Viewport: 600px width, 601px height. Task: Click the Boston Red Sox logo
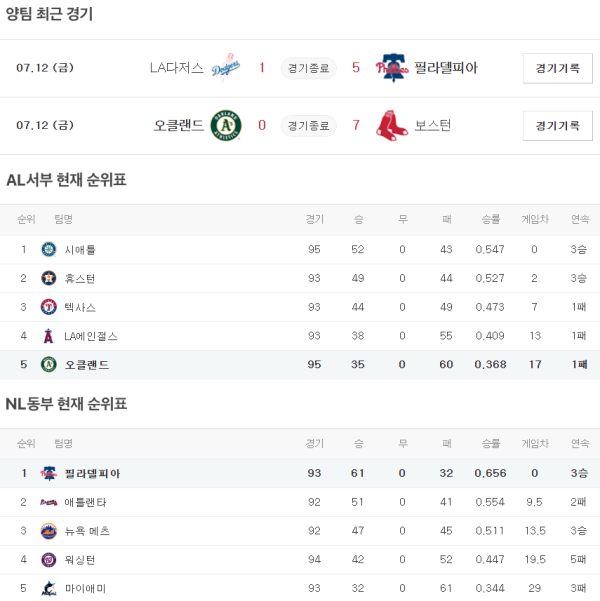click(392, 125)
